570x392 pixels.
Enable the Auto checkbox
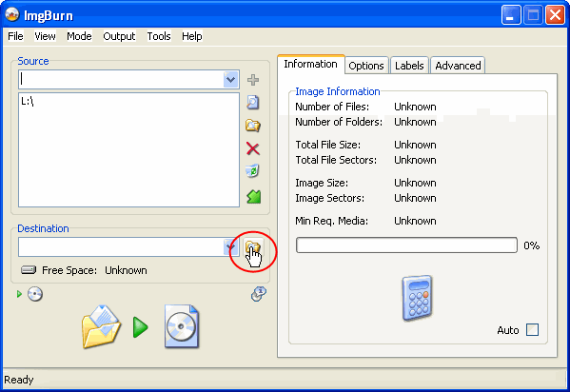coord(533,330)
